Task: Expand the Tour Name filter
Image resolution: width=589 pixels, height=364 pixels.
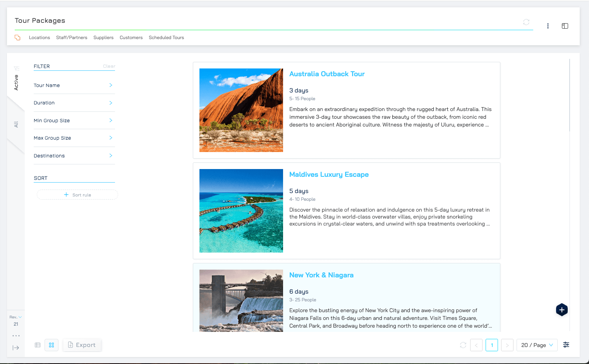Action: click(74, 85)
